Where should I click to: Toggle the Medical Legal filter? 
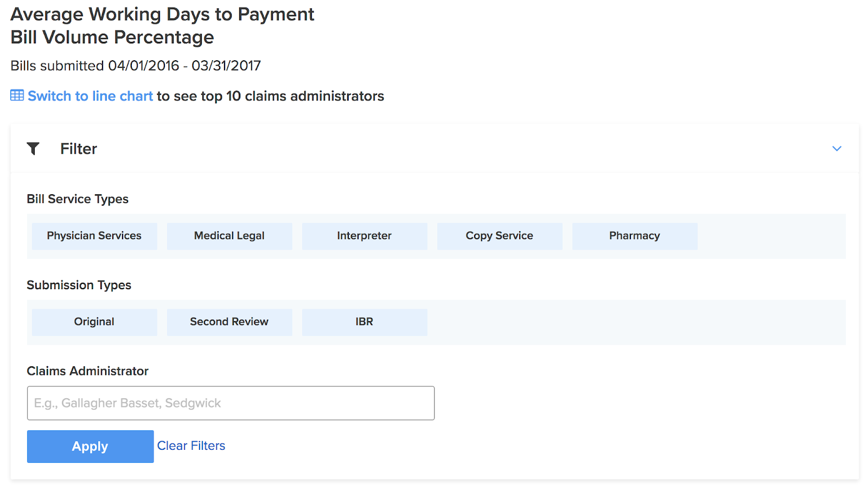point(229,236)
